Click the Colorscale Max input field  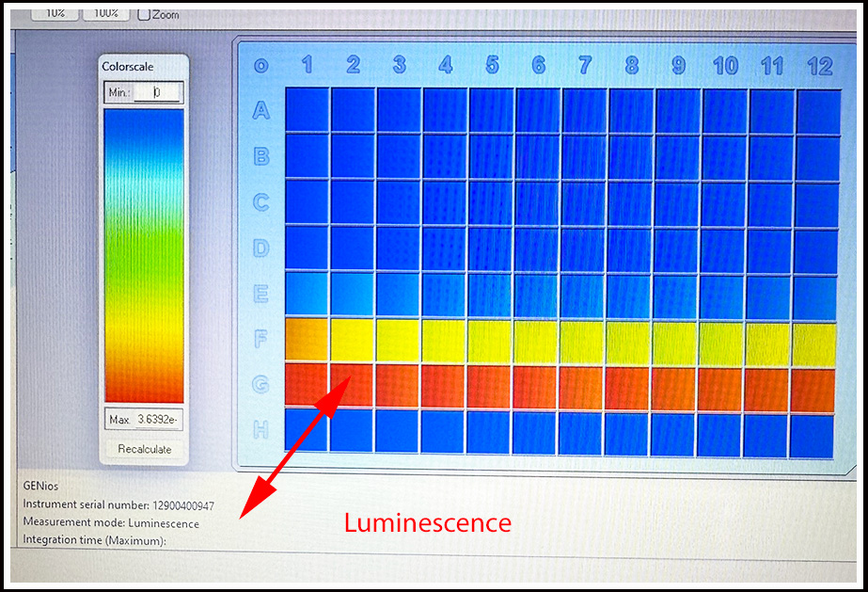coord(158,419)
